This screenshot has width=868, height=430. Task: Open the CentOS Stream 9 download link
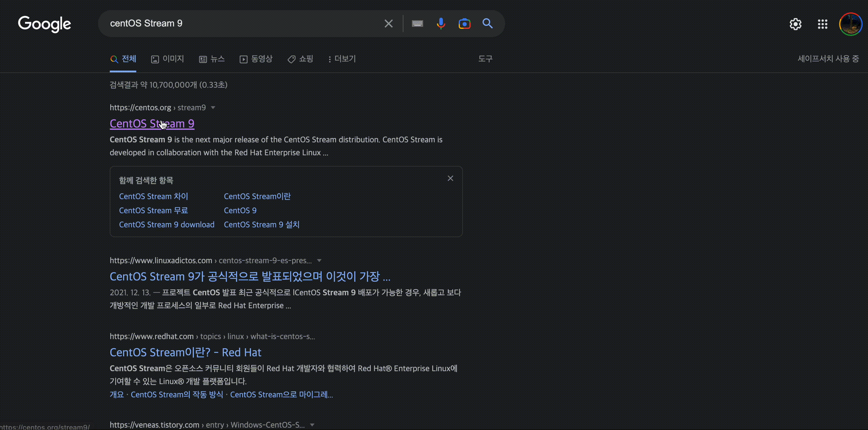click(167, 225)
